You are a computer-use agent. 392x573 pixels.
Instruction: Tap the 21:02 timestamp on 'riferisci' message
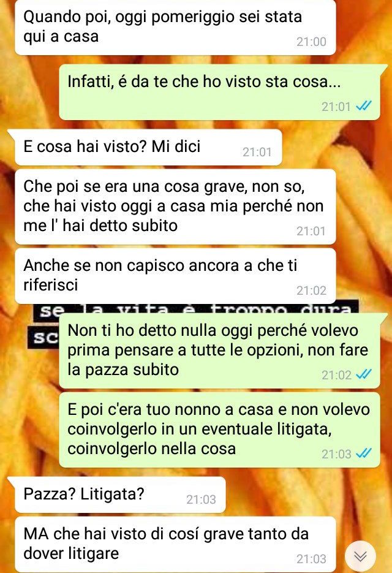tap(311, 290)
